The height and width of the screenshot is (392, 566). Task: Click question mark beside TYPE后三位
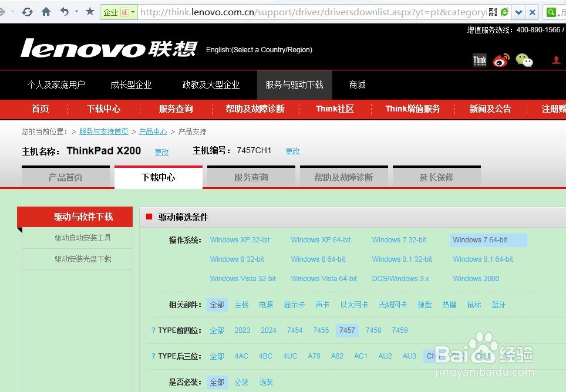153,356
